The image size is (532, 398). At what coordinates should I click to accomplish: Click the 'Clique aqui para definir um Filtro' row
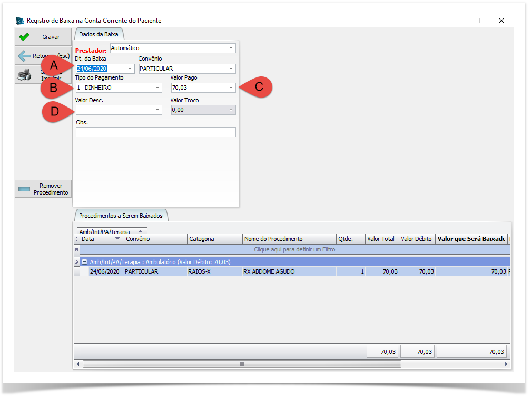point(294,250)
